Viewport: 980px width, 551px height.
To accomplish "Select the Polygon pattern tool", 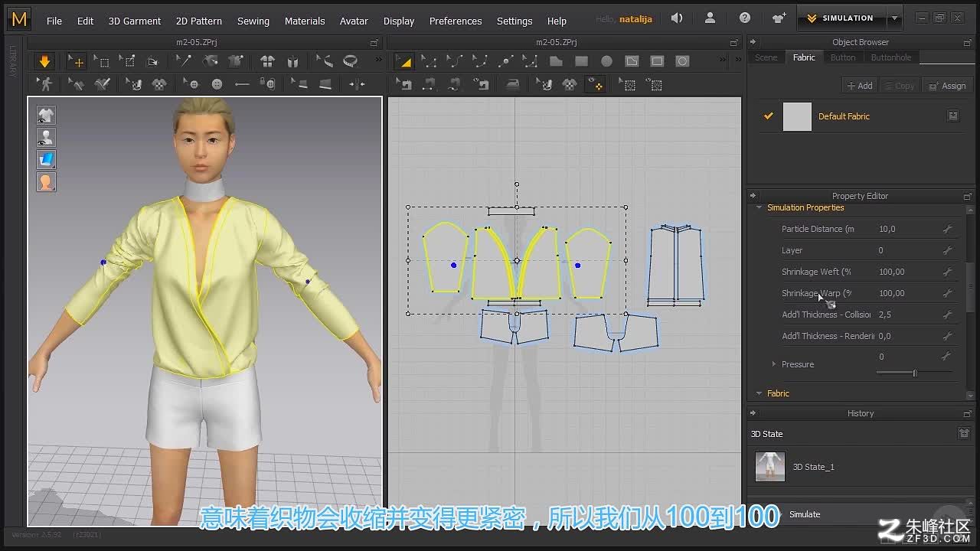I will [556, 61].
